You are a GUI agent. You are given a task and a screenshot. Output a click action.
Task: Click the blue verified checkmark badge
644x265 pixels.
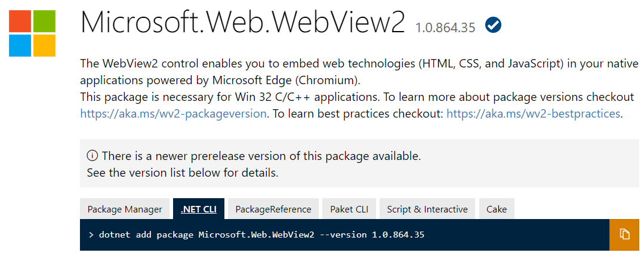tap(494, 25)
